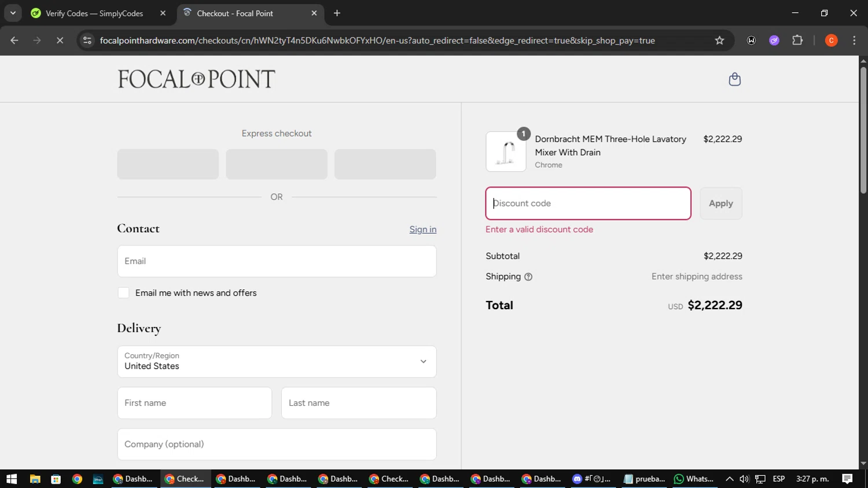Click the Shipping help question mark icon
The width and height of the screenshot is (868, 488).
click(x=528, y=277)
